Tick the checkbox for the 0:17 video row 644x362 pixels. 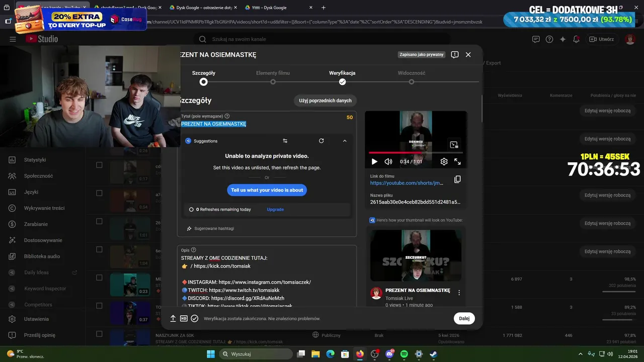[x=99, y=165]
